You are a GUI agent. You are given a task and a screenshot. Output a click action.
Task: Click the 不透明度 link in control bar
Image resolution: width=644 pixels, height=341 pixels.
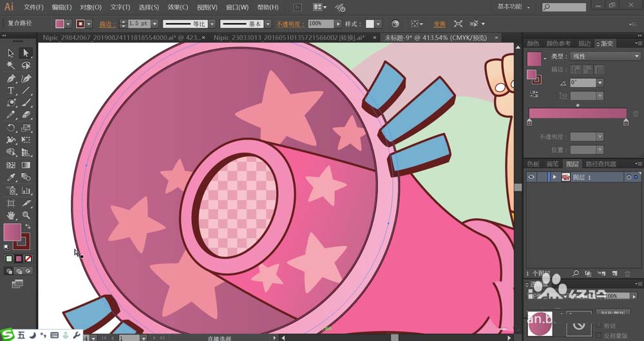point(290,24)
